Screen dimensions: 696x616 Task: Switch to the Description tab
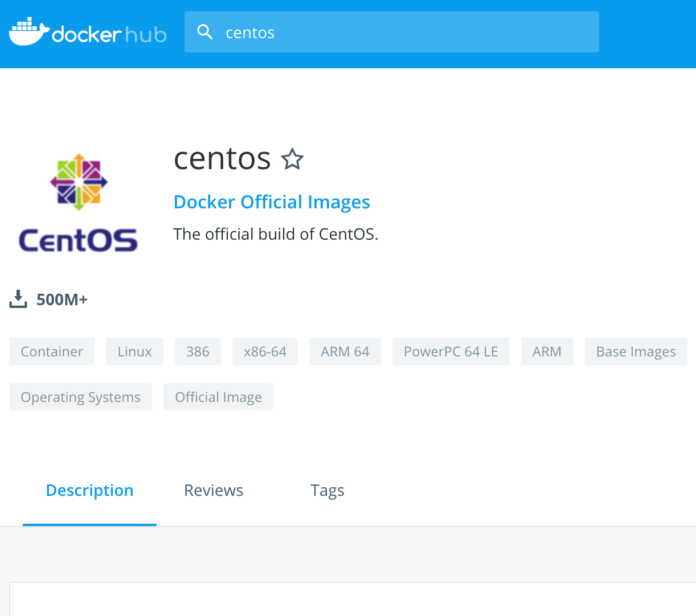coord(89,490)
